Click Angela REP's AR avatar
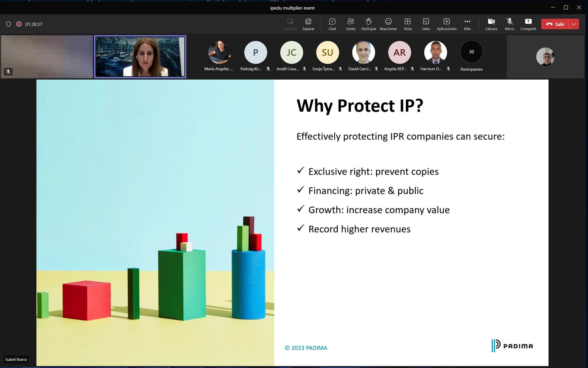Image resolution: width=588 pixels, height=368 pixels. [x=399, y=52]
